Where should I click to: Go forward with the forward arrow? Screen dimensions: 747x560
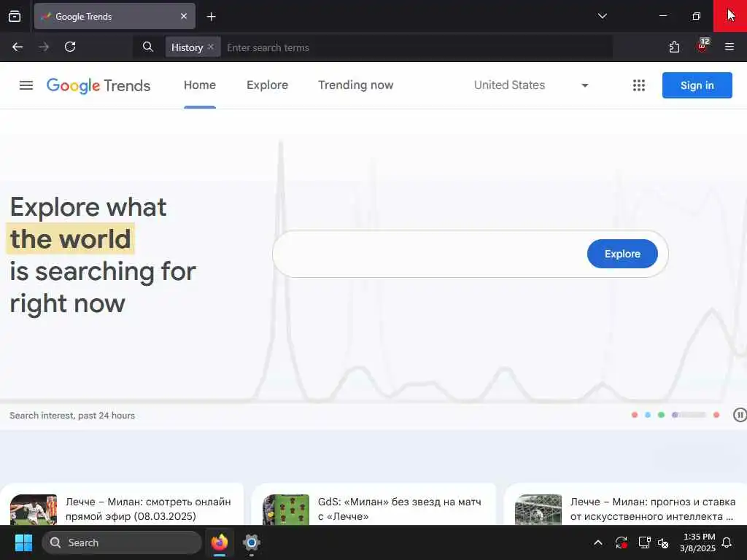pyautogui.click(x=43, y=47)
